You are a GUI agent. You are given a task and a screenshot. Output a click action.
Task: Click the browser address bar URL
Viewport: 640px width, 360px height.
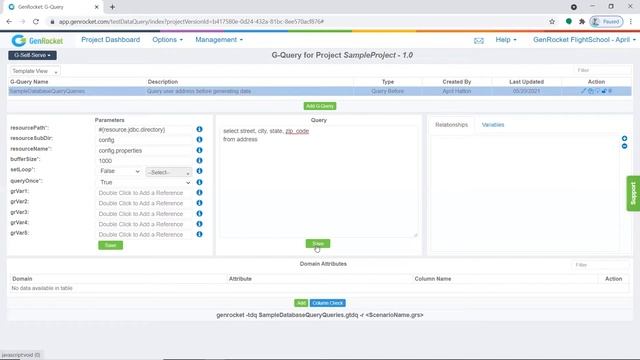click(191, 22)
